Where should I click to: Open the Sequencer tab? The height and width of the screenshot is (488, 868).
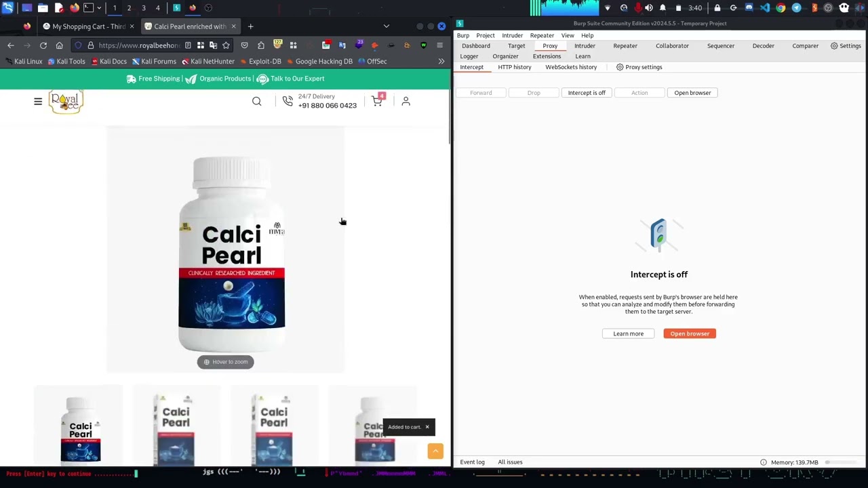[x=721, y=46]
